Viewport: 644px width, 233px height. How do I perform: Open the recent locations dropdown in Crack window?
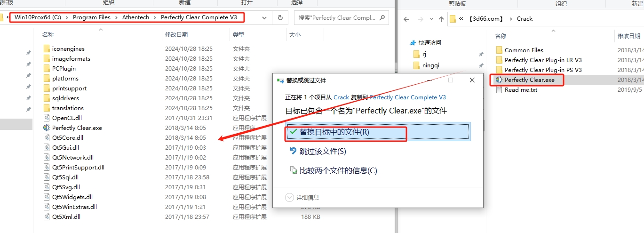[x=430, y=19]
